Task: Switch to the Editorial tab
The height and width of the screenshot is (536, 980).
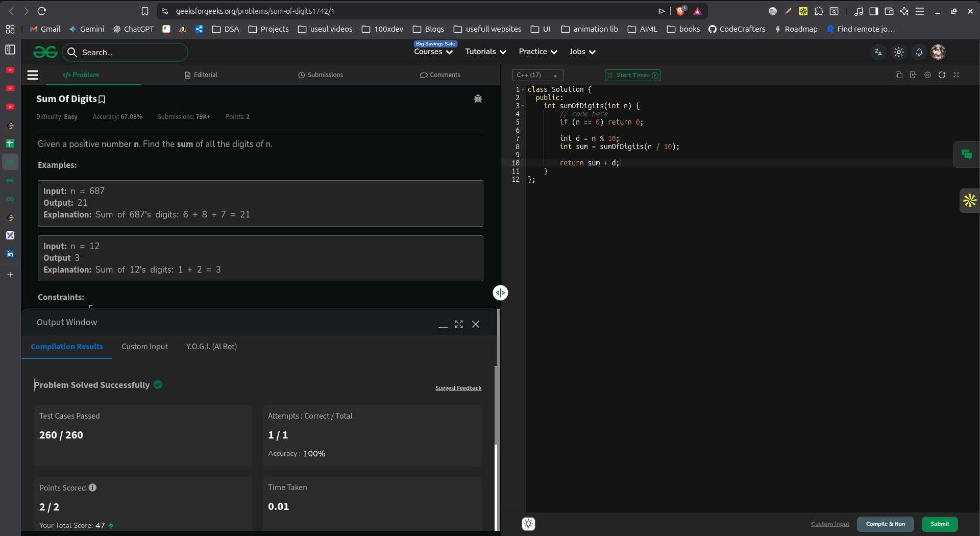Action: [201, 75]
